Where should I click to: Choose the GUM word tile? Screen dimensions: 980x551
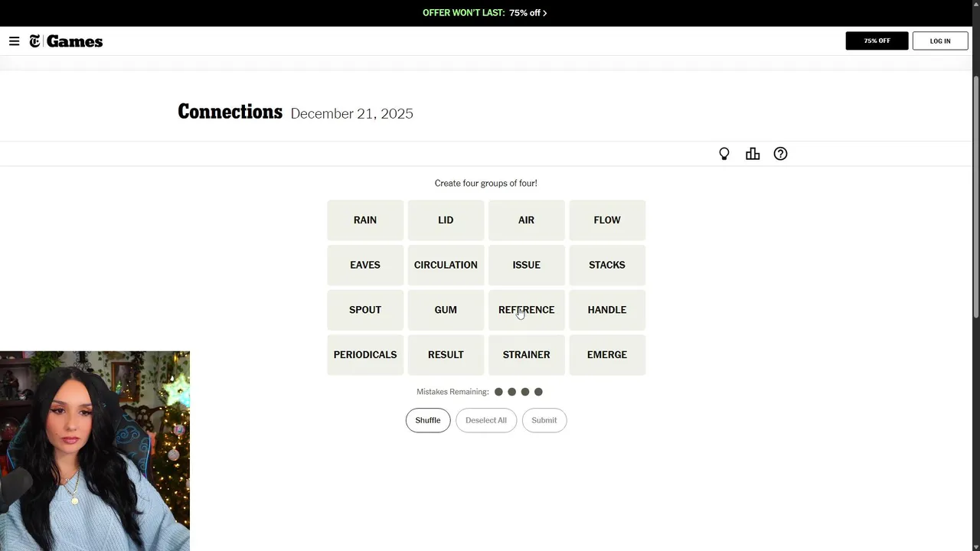click(446, 310)
